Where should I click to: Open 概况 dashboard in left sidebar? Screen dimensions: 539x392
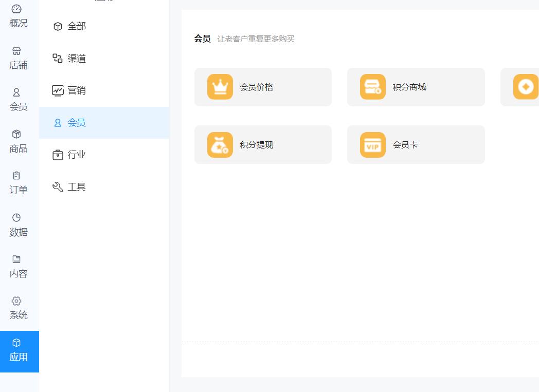(x=19, y=16)
